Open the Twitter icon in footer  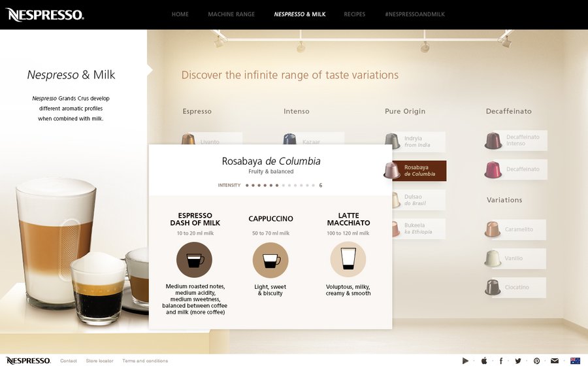coord(518,361)
